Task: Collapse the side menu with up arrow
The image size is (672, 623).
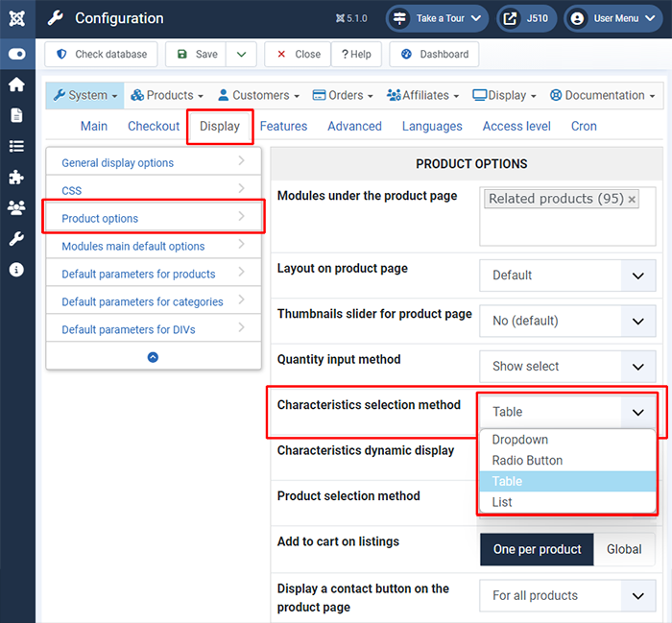Action: [153, 357]
